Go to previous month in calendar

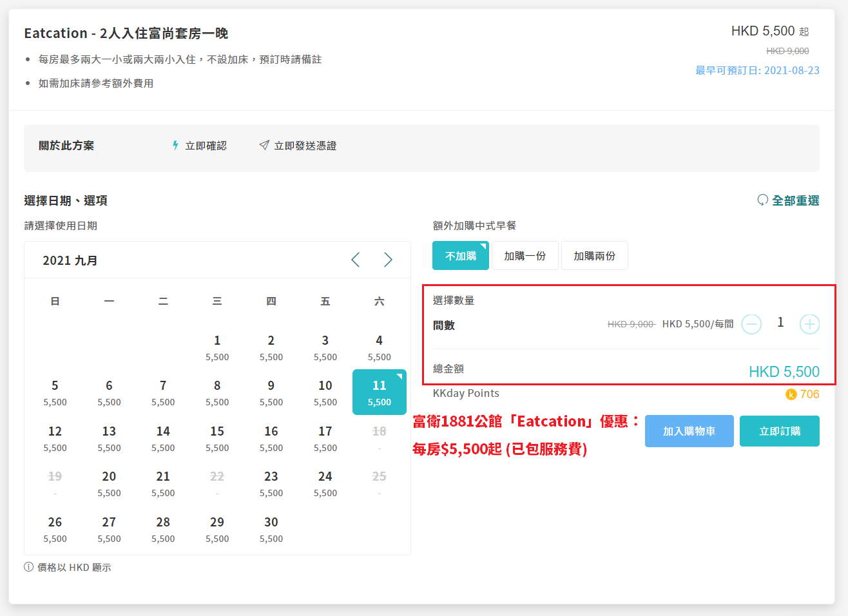click(x=355, y=260)
